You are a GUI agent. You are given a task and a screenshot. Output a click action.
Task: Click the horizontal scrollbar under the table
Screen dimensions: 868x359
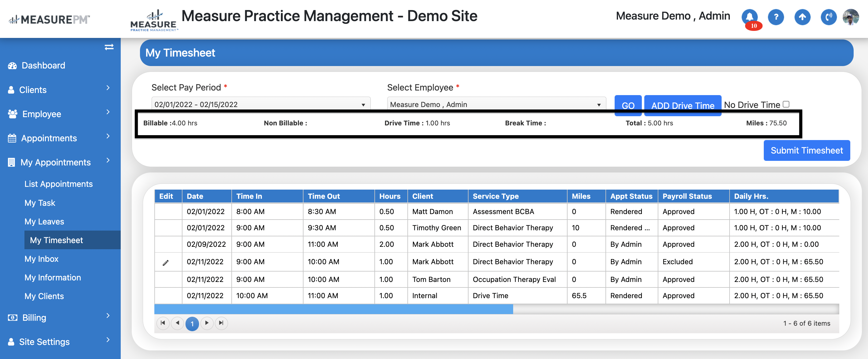pyautogui.click(x=333, y=309)
